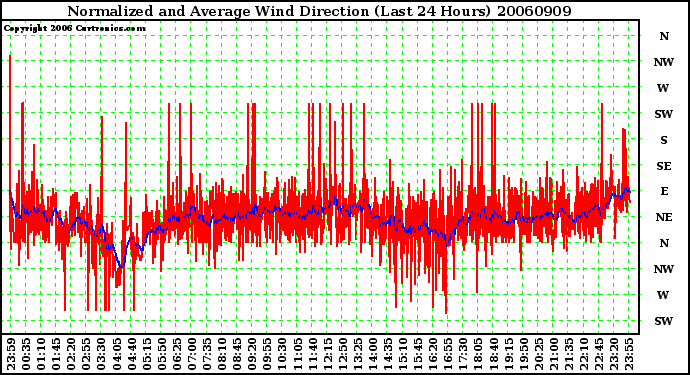Click the 08:45 time label
690x375 pixels.
point(237,354)
